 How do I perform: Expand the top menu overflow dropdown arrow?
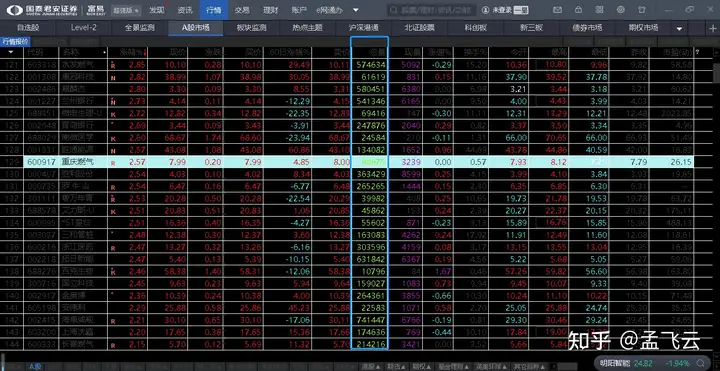[355, 10]
